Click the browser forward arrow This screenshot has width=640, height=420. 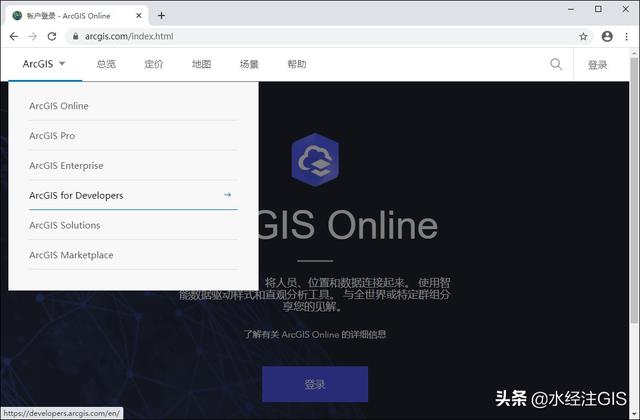[x=33, y=36]
